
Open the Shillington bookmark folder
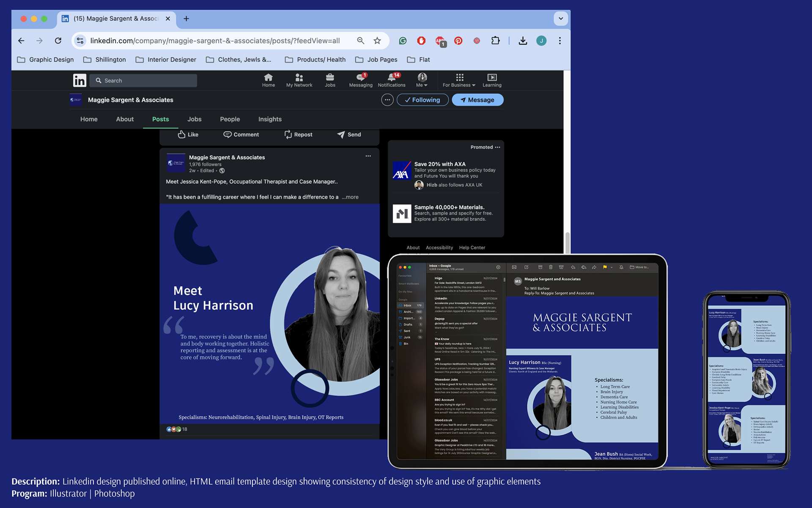click(x=105, y=60)
